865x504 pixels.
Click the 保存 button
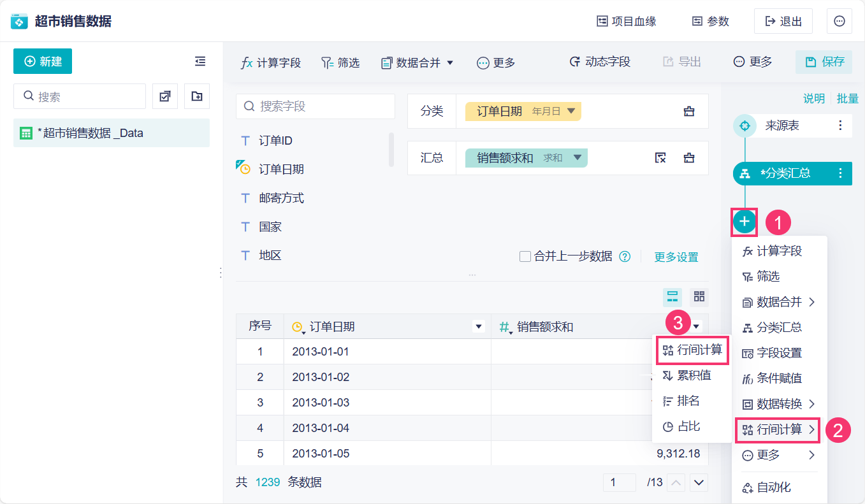(x=825, y=62)
